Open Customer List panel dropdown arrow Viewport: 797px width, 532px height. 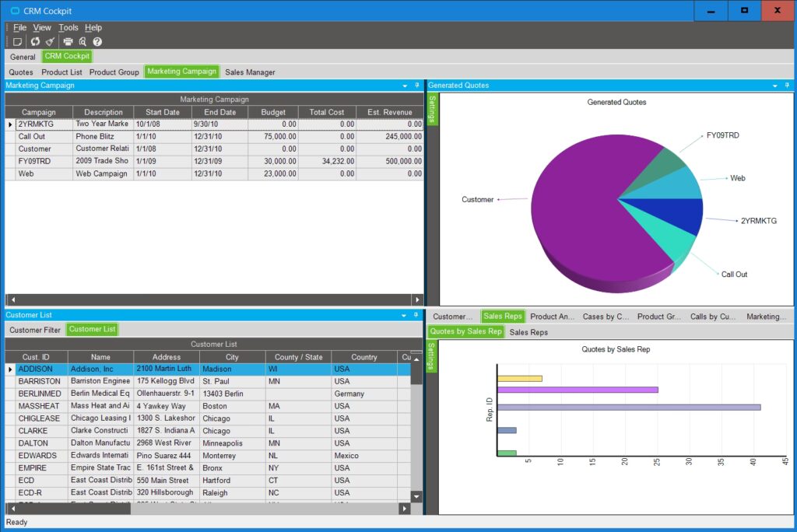tap(405, 315)
